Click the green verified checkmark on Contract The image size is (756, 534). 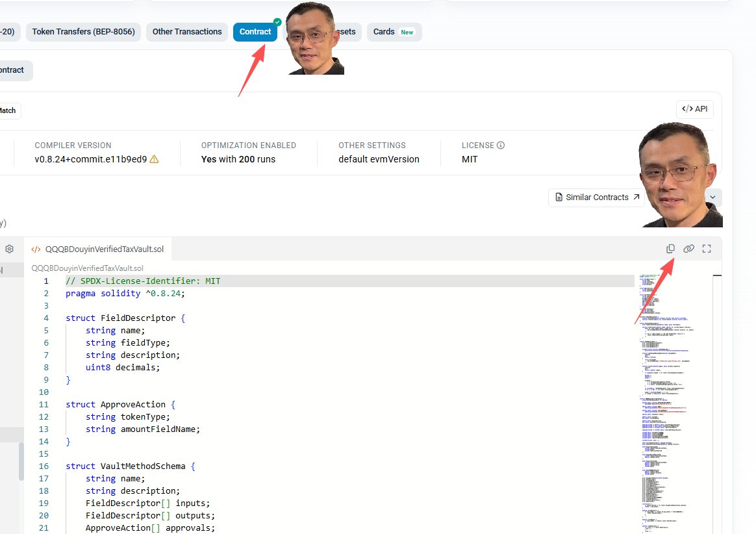[277, 21]
